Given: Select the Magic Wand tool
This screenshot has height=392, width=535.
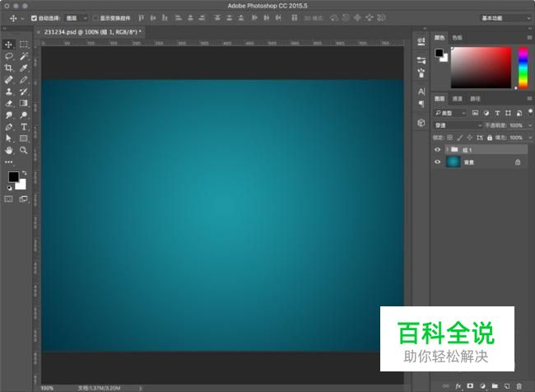Looking at the screenshot, I should click(24, 56).
